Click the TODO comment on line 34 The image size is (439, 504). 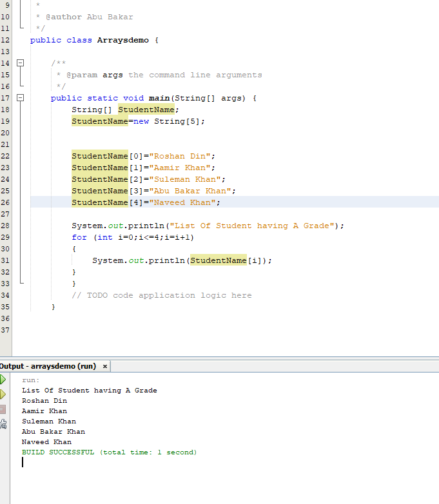(162, 295)
